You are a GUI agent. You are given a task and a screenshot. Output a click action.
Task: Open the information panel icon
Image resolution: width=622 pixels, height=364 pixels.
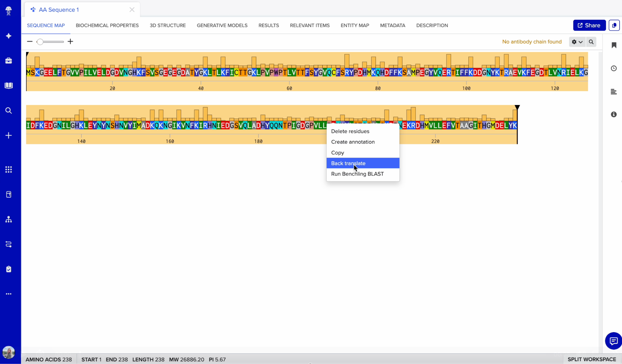[614, 114]
